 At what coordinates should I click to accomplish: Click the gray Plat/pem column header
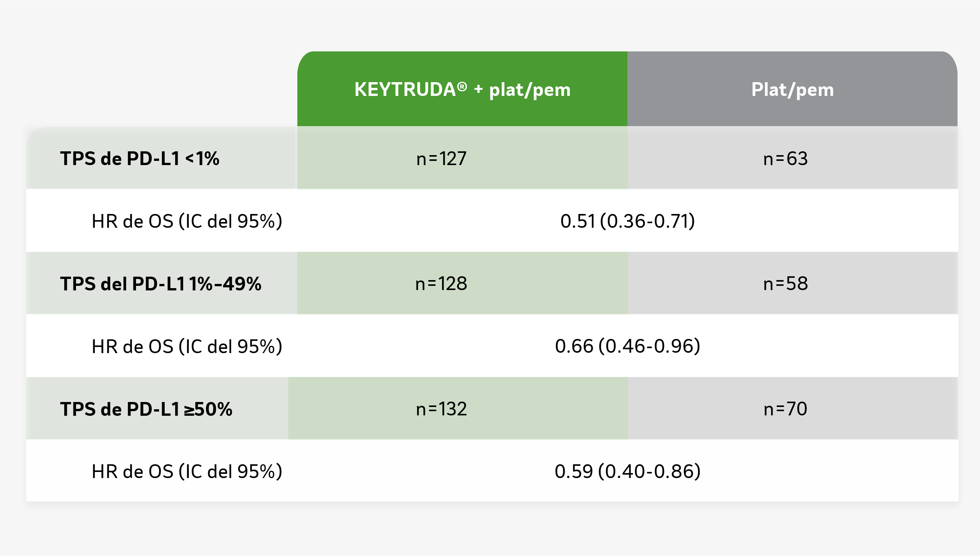[792, 89]
